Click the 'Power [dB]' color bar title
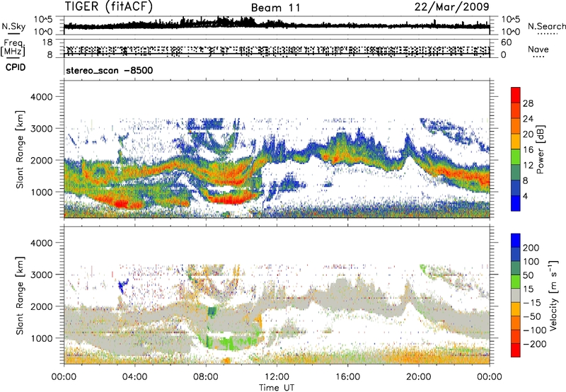 point(540,149)
